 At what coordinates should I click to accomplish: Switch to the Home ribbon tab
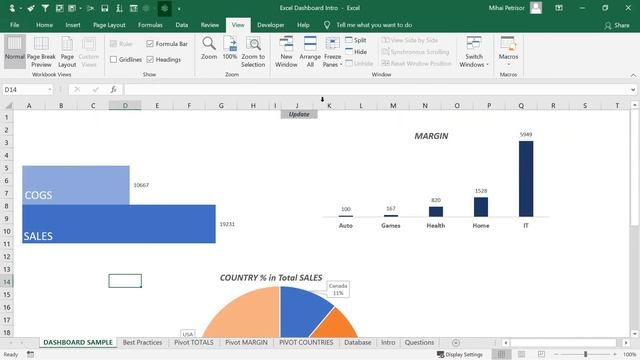(44, 25)
